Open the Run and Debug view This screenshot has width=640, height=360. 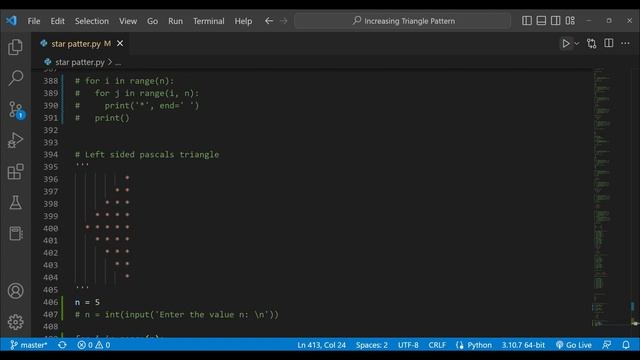point(16,140)
